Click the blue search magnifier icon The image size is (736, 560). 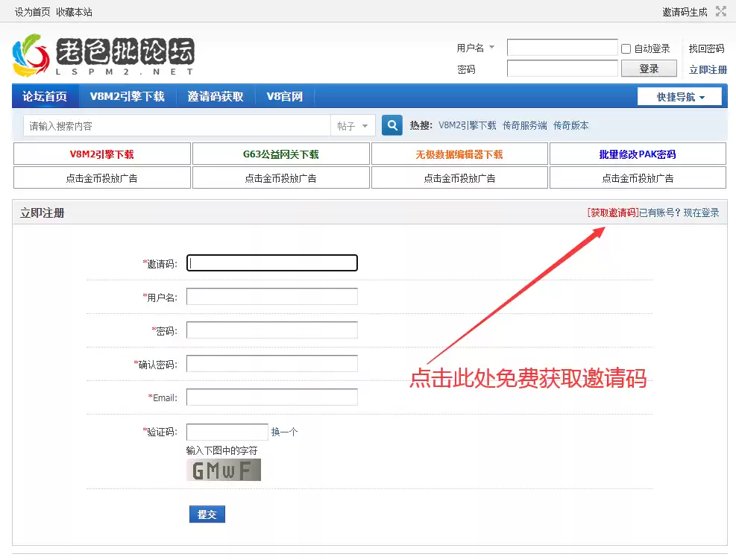(x=391, y=125)
